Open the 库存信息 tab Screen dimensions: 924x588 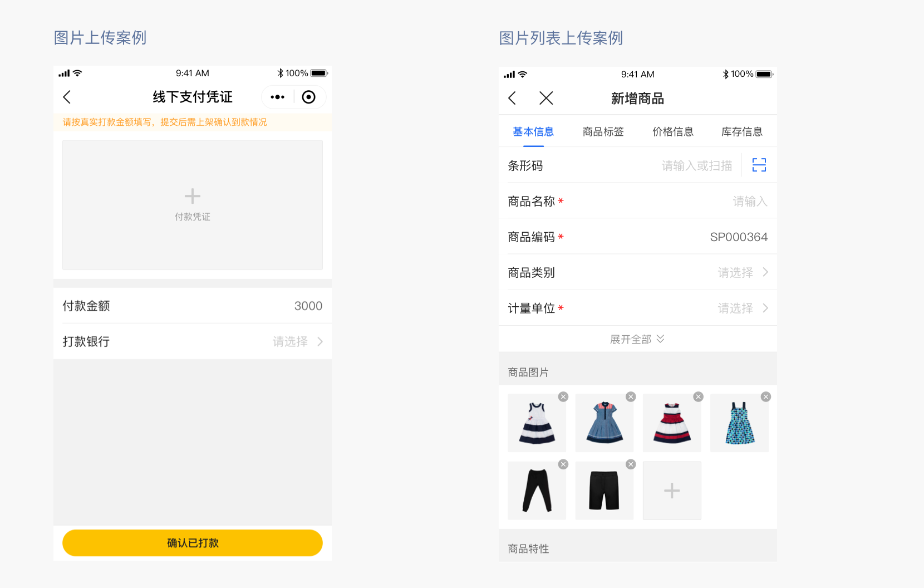(x=741, y=132)
